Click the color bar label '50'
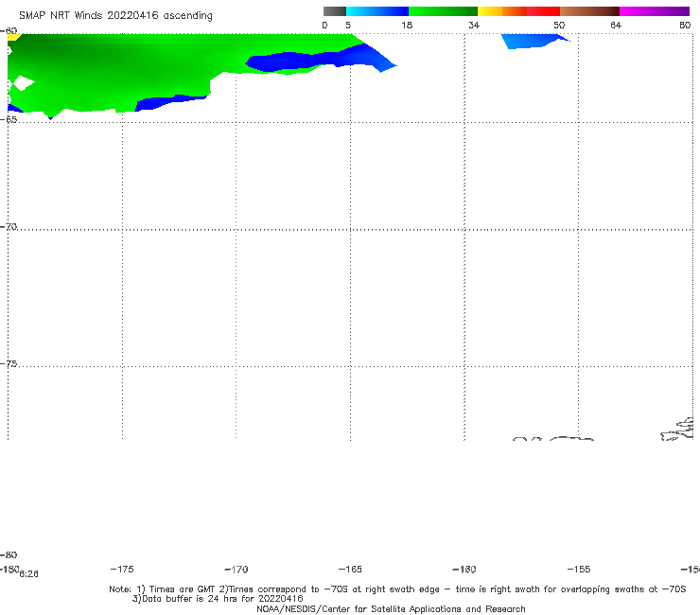700x615 pixels. pyautogui.click(x=559, y=25)
